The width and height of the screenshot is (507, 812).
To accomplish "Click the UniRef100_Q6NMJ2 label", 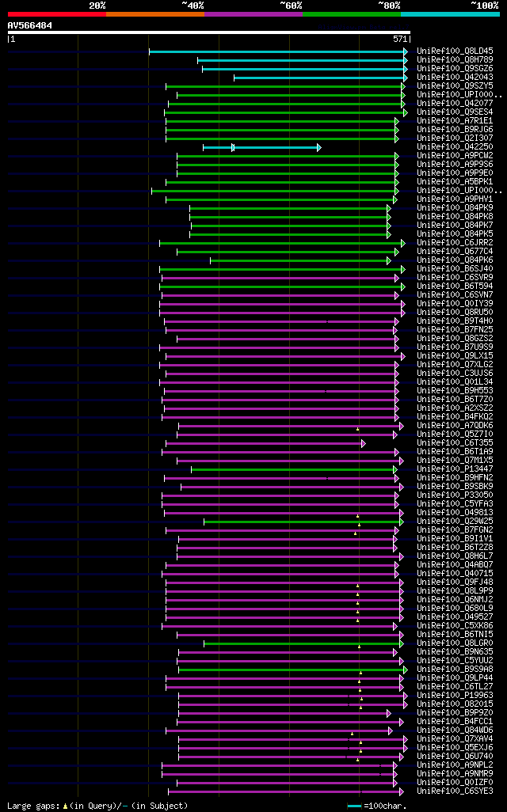I will click(456, 600).
